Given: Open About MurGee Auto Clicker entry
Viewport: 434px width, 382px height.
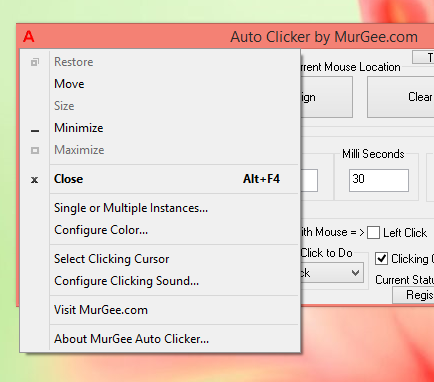Looking at the screenshot, I should tap(159, 339).
